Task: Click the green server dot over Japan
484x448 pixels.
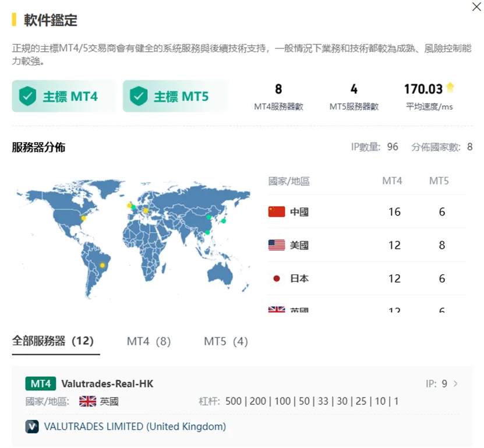Action: pos(224,221)
